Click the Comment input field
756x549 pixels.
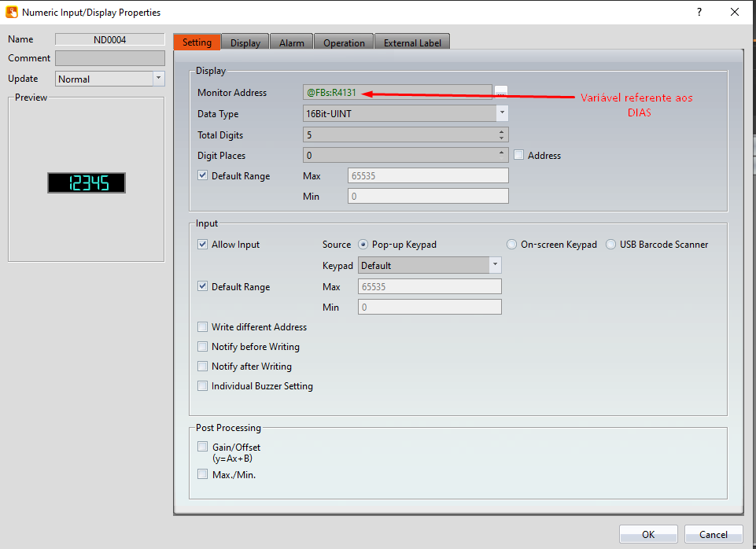(110, 58)
